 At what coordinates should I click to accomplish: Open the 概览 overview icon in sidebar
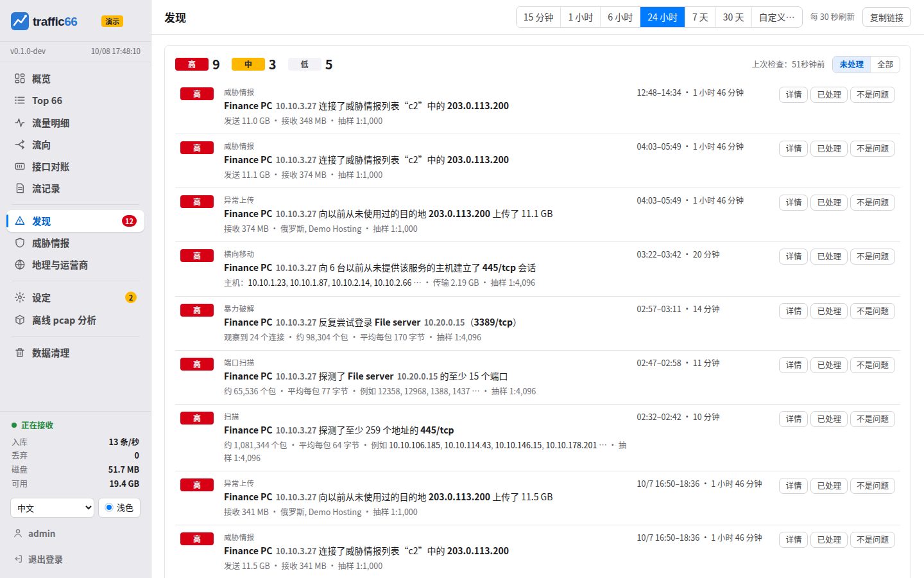pos(20,78)
